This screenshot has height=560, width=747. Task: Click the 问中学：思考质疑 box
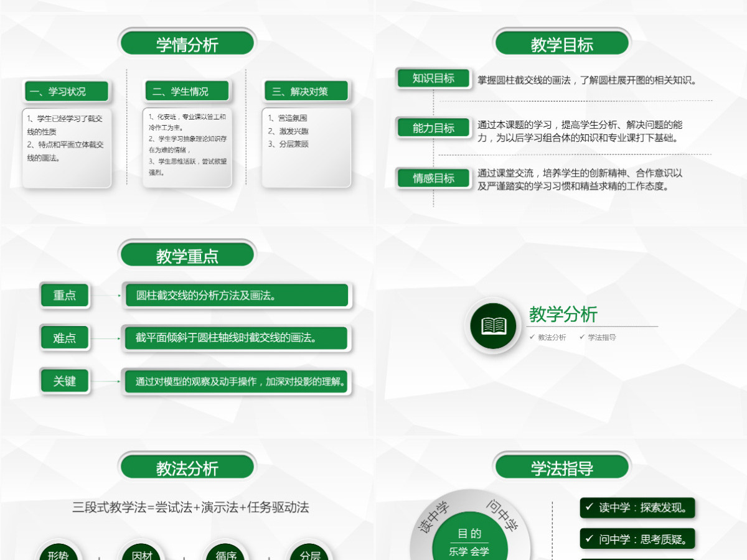pos(637,539)
